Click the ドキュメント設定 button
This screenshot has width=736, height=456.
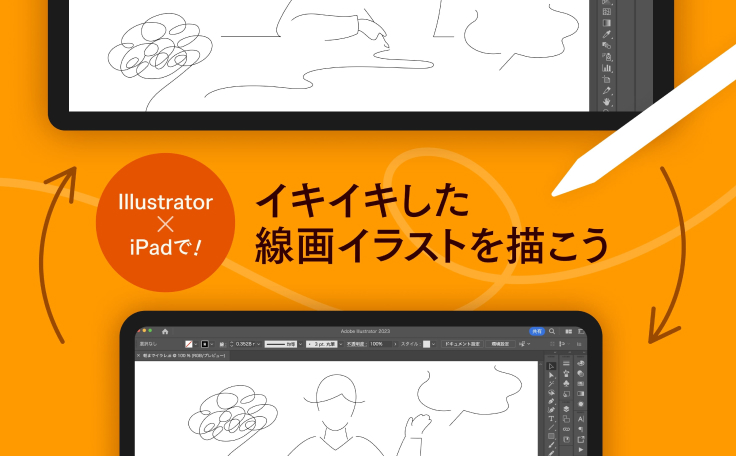[462, 344]
